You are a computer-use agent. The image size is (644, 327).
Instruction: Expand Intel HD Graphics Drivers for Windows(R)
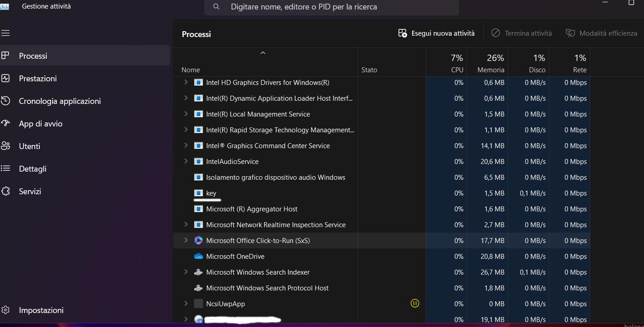(185, 82)
